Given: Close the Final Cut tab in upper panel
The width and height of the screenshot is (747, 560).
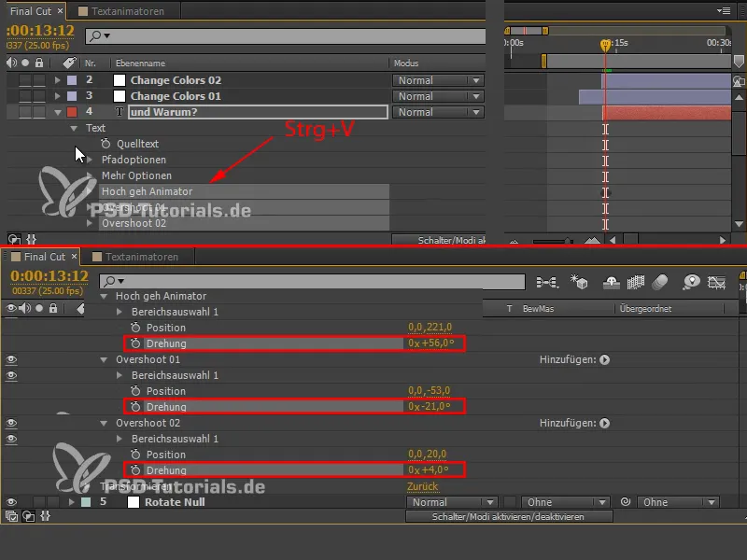Looking at the screenshot, I should [x=60, y=10].
